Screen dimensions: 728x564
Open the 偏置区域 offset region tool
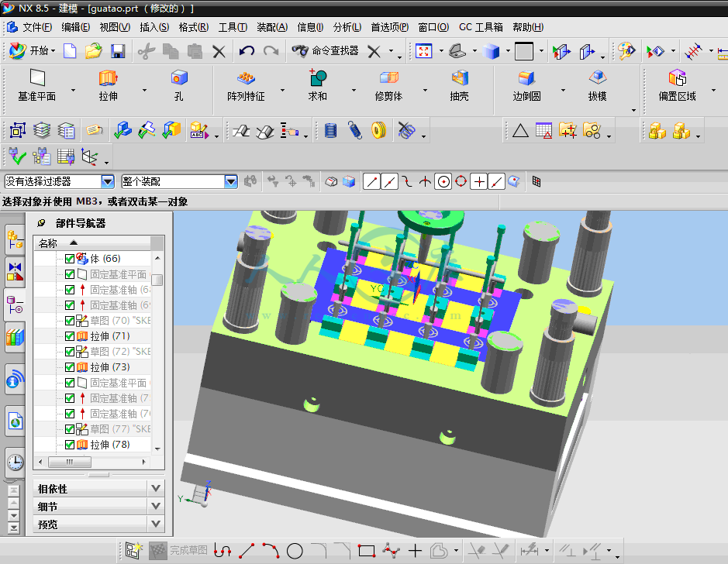678,85
